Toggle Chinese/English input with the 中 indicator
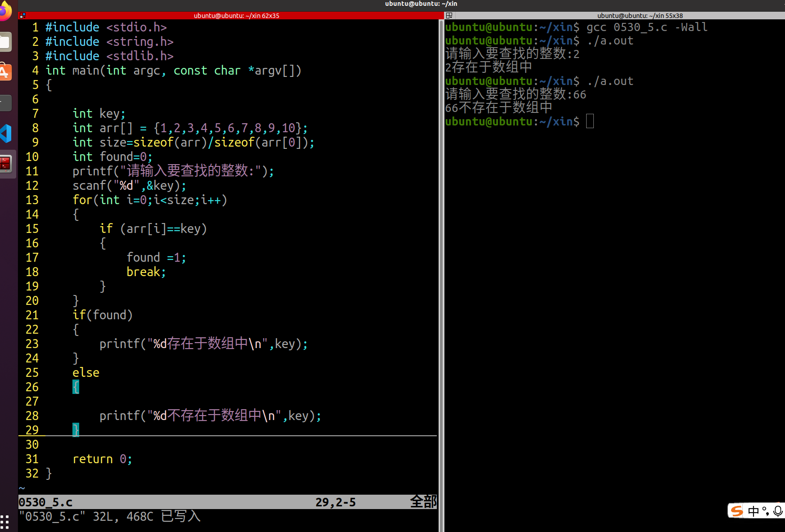 [754, 511]
